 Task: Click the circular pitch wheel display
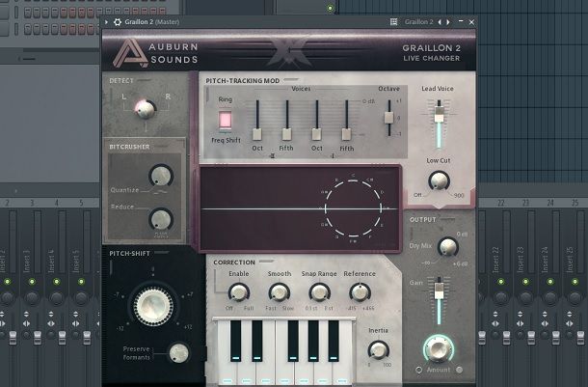pos(353,208)
